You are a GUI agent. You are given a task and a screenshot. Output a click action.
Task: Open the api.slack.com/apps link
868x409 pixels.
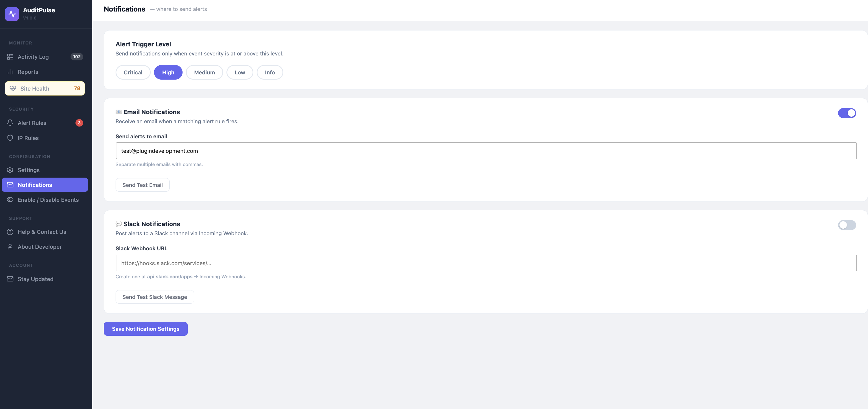170,277
